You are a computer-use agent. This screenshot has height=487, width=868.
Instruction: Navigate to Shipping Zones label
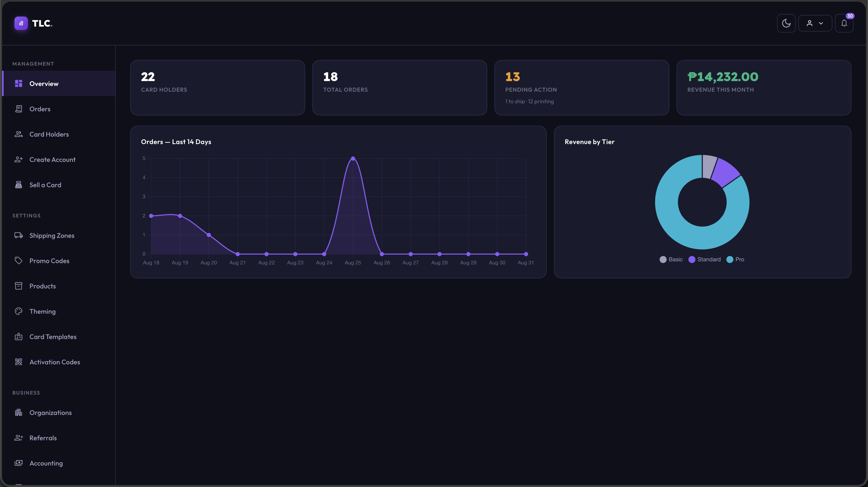(x=52, y=235)
